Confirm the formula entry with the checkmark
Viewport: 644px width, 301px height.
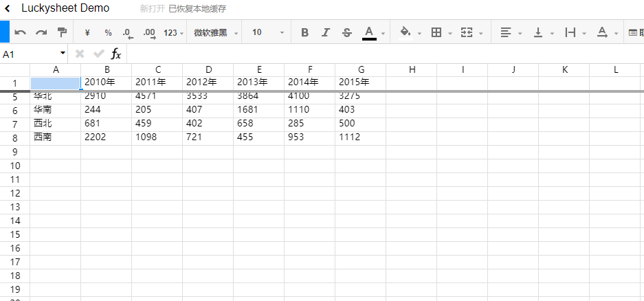(98, 54)
